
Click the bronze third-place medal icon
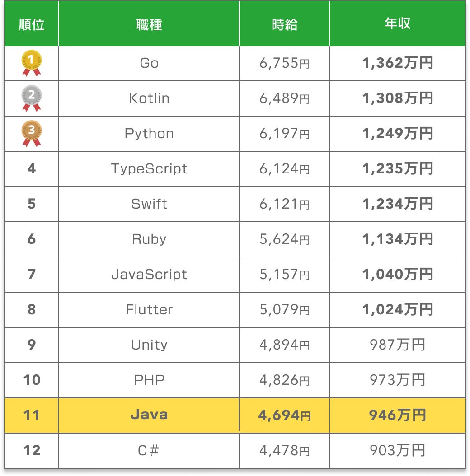[x=32, y=133]
